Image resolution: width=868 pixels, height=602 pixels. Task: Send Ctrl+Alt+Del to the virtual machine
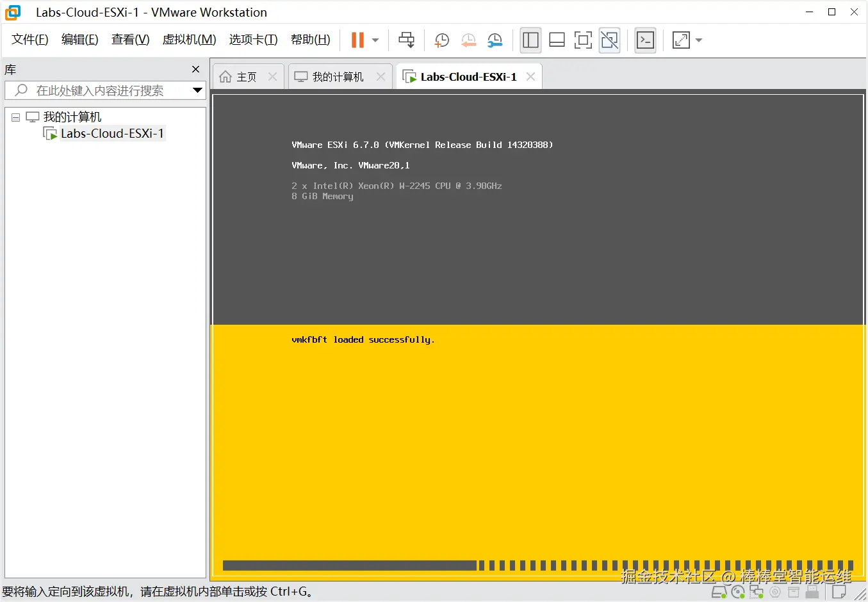(406, 40)
